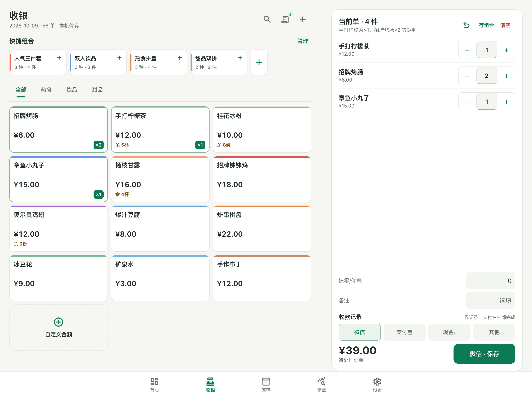This screenshot has height=399, width=532.
Task: Select 收银 in bottom navigation
Action: click(210, 385)
